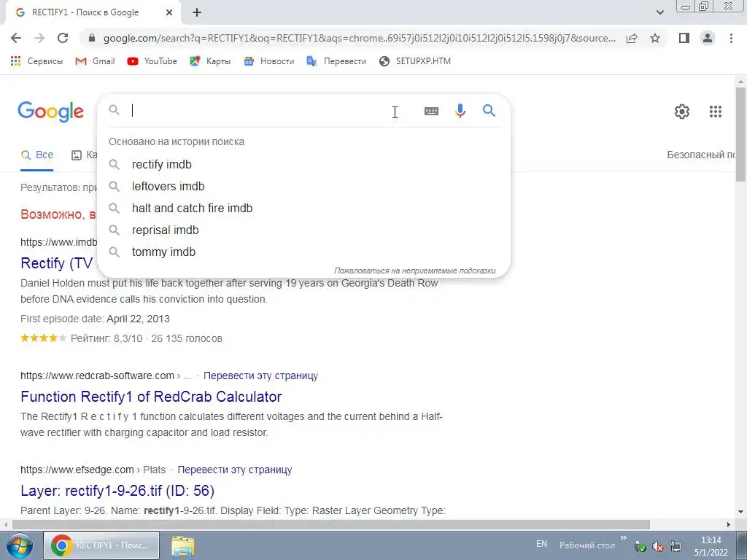747x560 pixels.
Task: Click Перевести эту страницу for efsedge result
Action: [x=235, y=470]
